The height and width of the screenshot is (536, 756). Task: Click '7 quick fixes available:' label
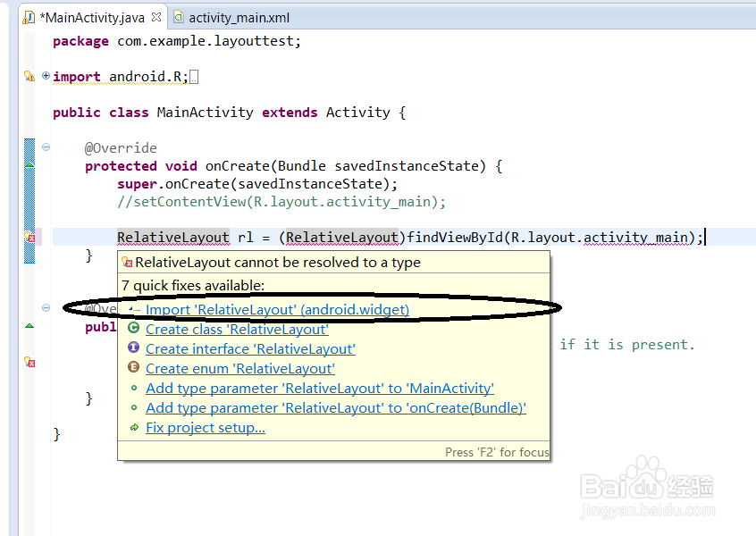tap(193, 285)
